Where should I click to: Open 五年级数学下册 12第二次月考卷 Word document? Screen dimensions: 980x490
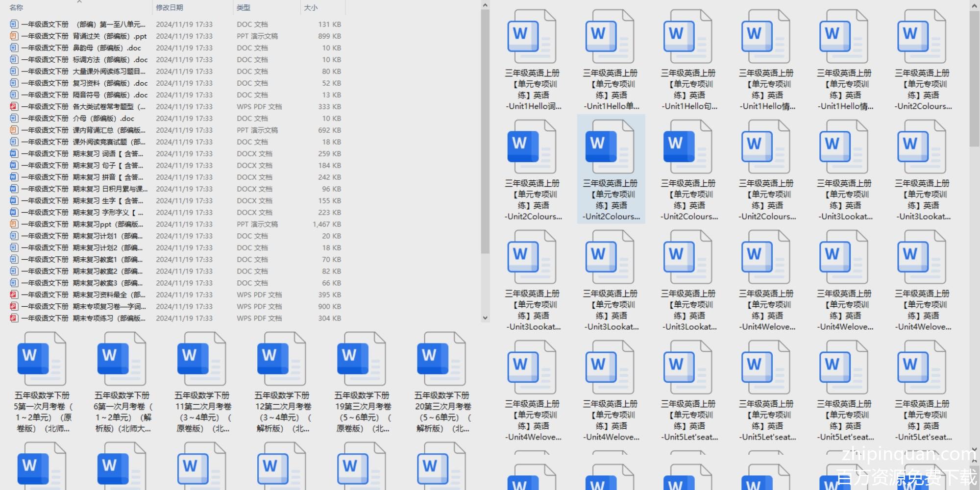[281, 359]
